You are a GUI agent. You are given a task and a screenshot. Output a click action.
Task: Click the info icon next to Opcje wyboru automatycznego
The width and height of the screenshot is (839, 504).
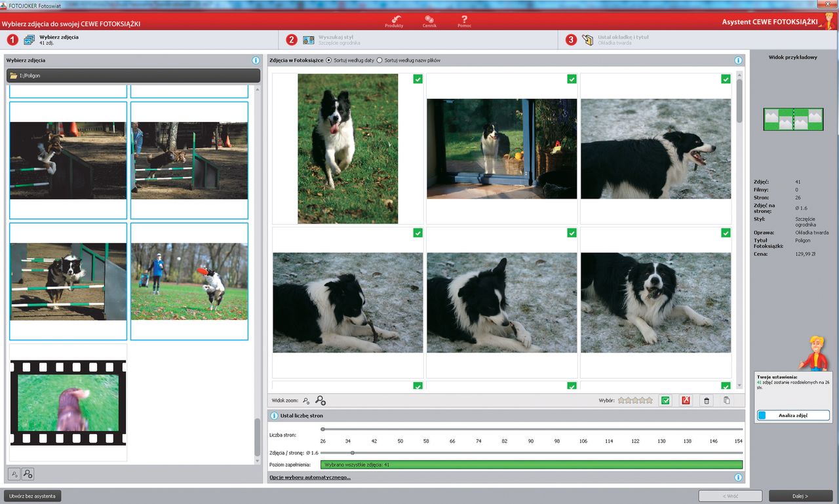pos(739,478)
